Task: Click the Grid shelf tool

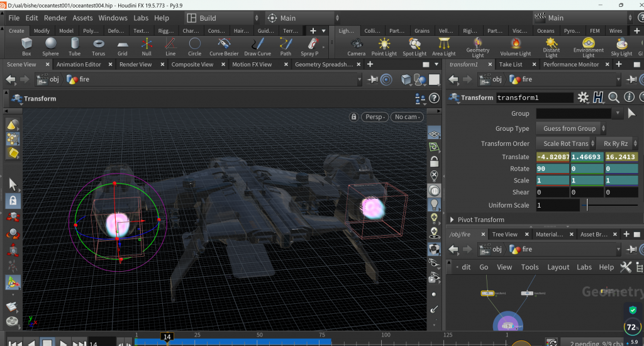Action: (123, 47)
